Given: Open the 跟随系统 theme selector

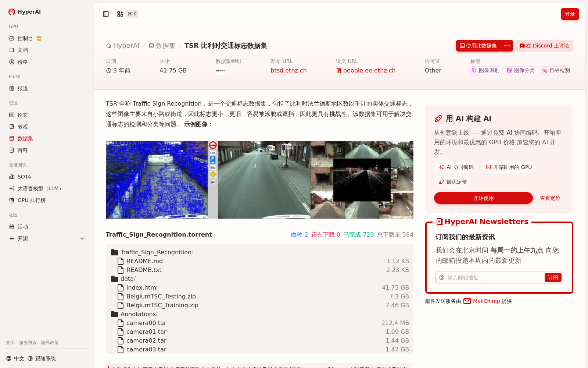Looking at the screenshot, I should (42, 358).
